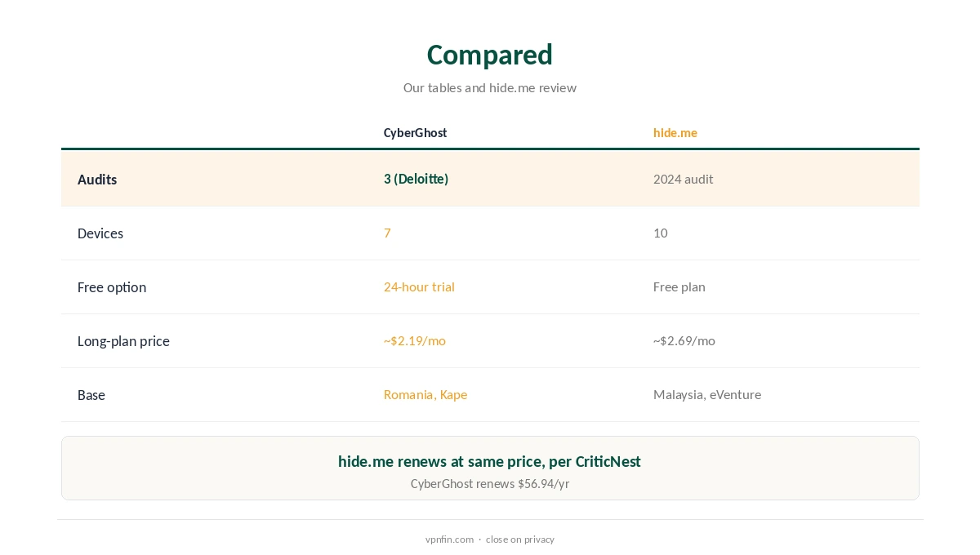
Task: Click the 'Free plan' cell
Action: pos(679,286)
